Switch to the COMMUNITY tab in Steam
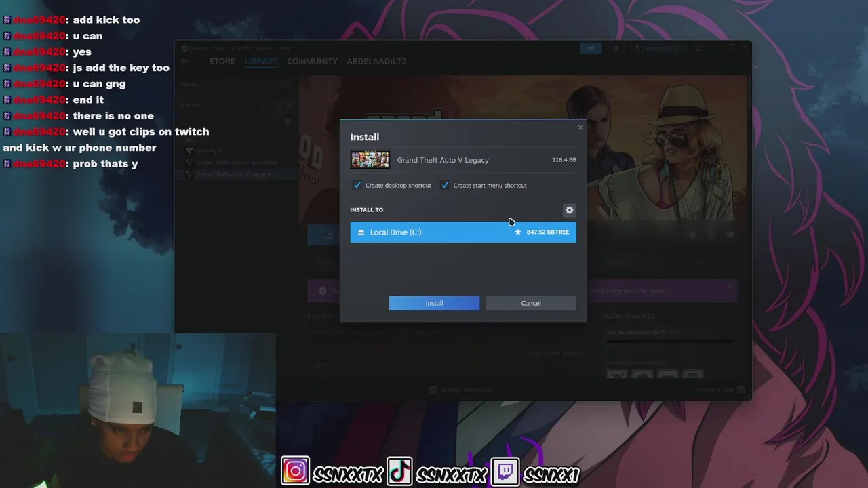The width and height of the screenshot is (868, 488). 312,61
